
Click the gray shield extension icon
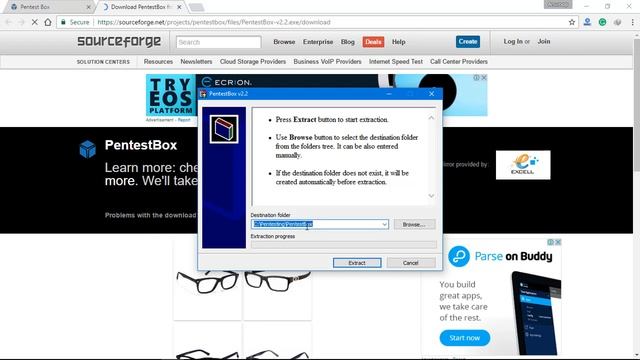coord(617,22)
